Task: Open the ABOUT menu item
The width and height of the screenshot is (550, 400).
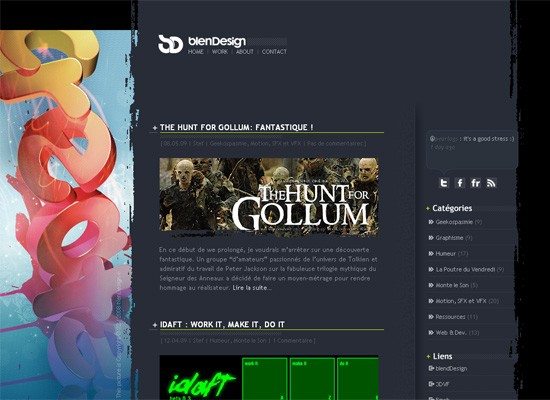Action: (245, 52)
